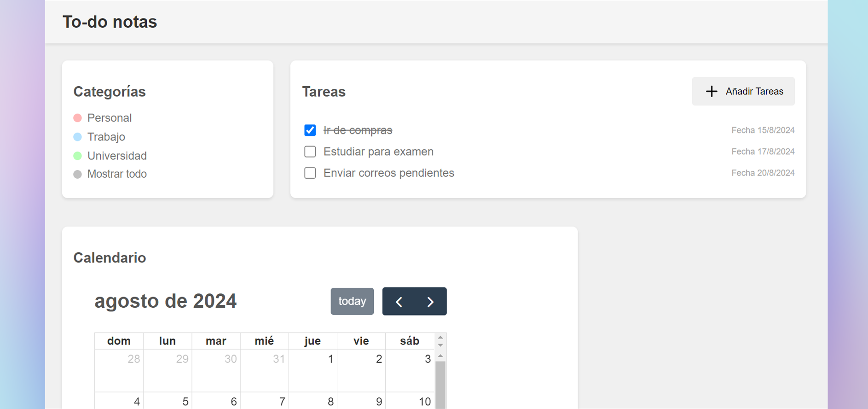
Task: Mark Enviar correos pendientes as done
Action: coord(310,173)
